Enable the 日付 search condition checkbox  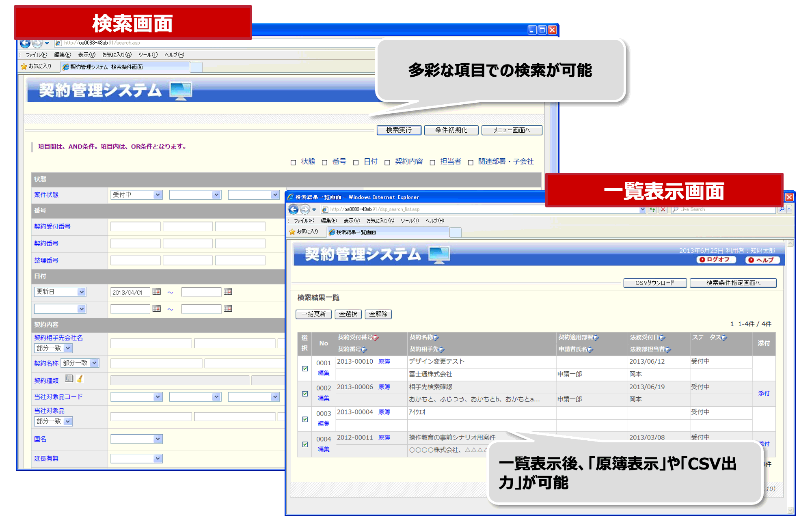tap(356, 162)
